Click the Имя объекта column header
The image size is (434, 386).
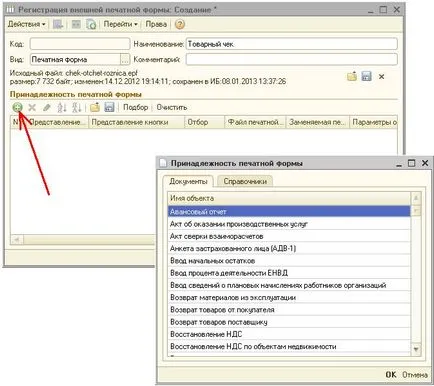tap(289, 198)
